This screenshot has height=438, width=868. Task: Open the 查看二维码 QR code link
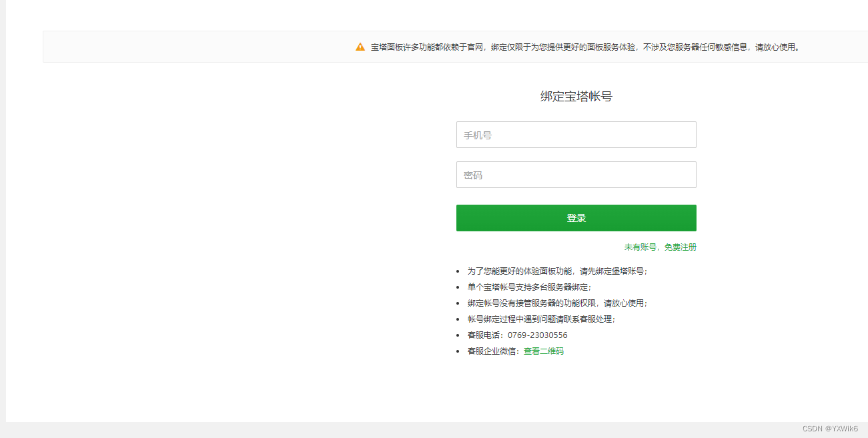point(544,351)
